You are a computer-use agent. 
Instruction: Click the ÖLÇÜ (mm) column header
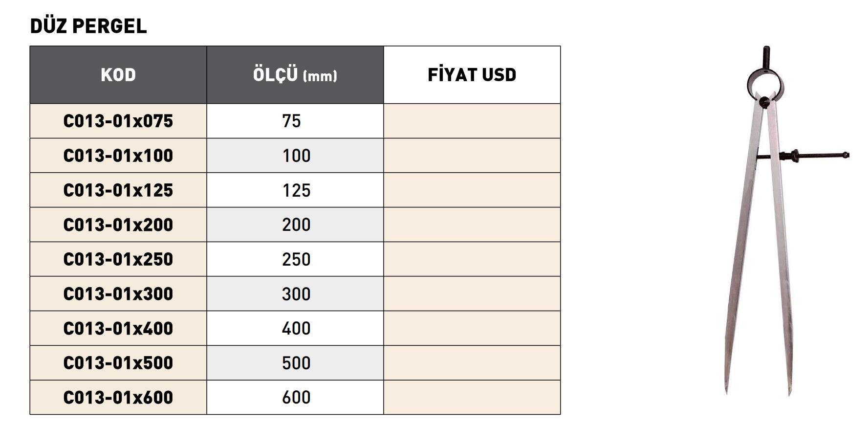coord(295,75)
